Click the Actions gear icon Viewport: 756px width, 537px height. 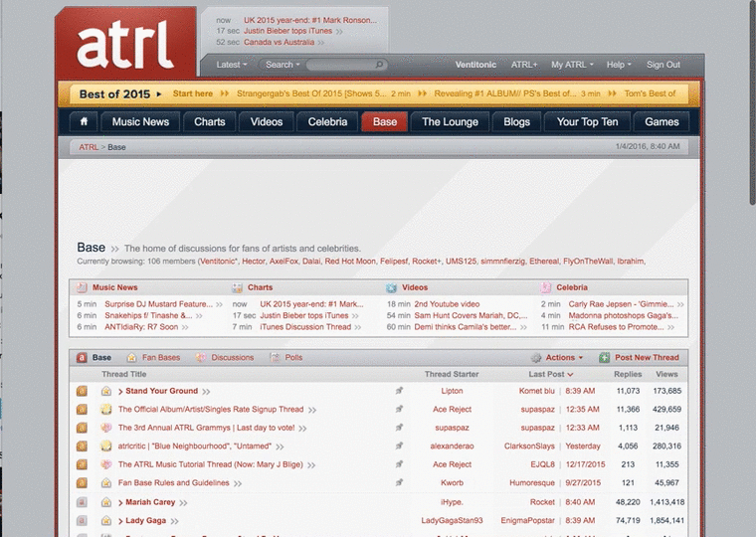click(535, 358)
